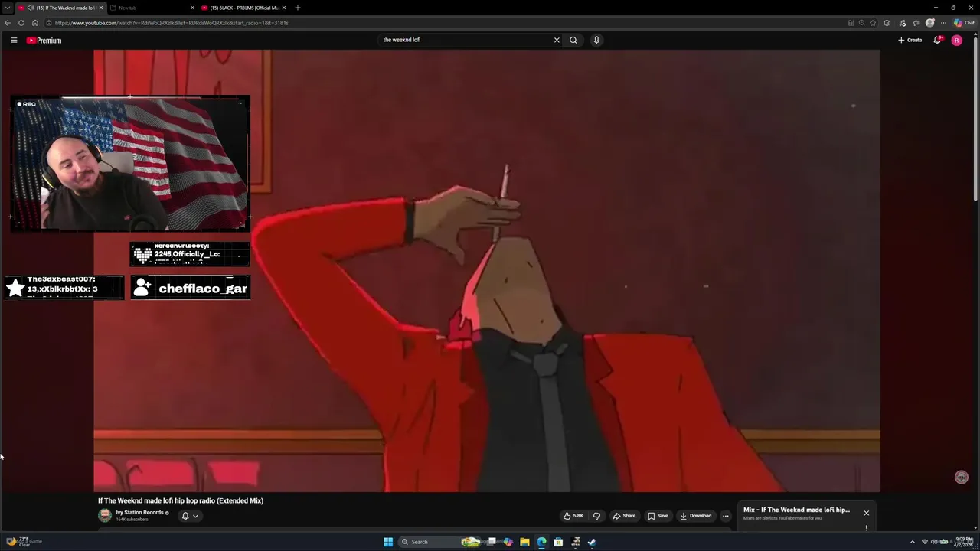This screenshot has width=980, height=551.
Task: Click the zoom indicator in address bar
Action: point(861,23)
